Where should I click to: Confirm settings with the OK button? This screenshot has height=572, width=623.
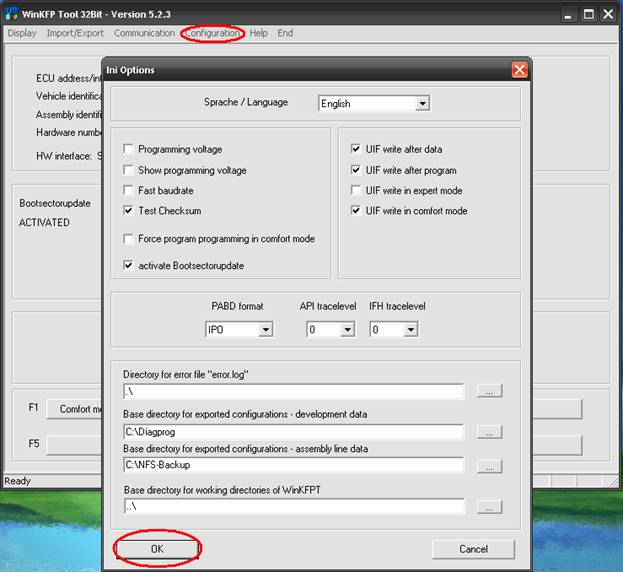pos(157,549)
